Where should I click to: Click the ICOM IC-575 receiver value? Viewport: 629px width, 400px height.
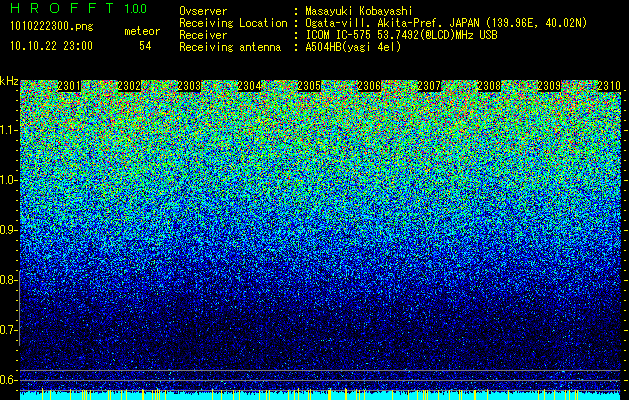click(401, 35)
